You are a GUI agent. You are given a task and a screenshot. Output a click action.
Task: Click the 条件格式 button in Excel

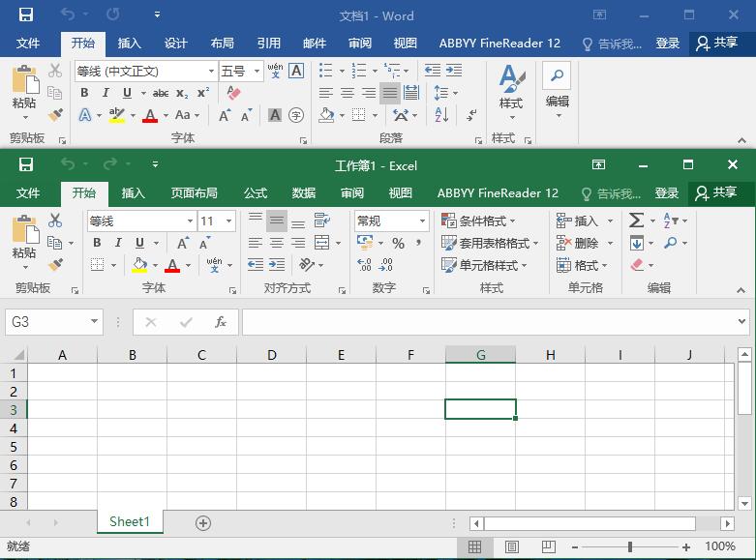point(480,221)
